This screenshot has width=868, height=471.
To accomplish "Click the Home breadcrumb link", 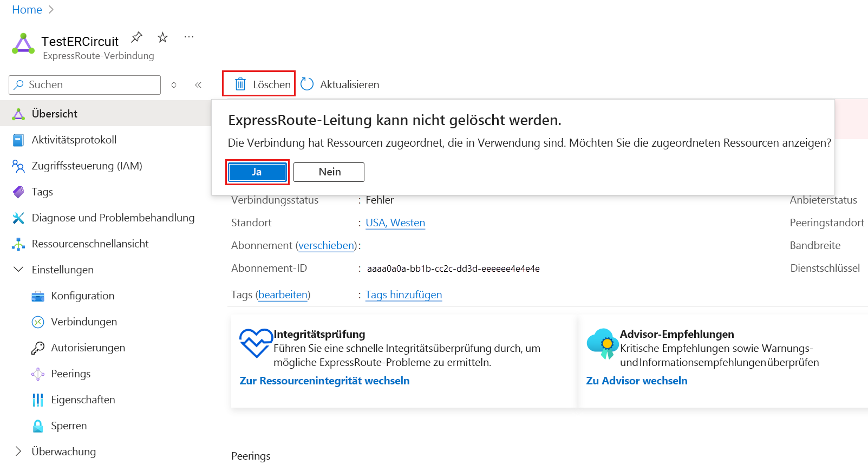I will coord(27,10).
